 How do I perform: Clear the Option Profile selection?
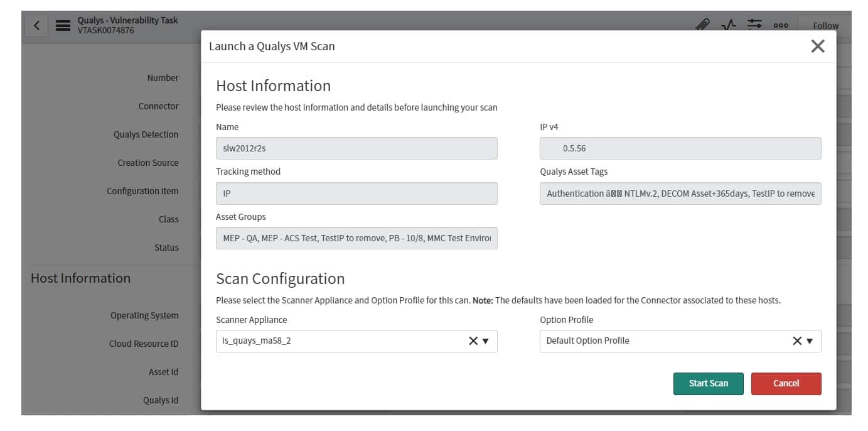click(x=797, y=341)
